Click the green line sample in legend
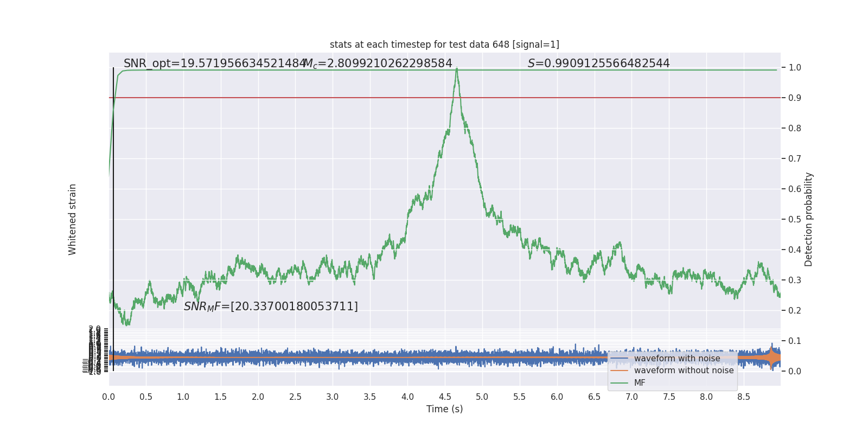This screenshot has width=868, height=434. tap(619, 383)
